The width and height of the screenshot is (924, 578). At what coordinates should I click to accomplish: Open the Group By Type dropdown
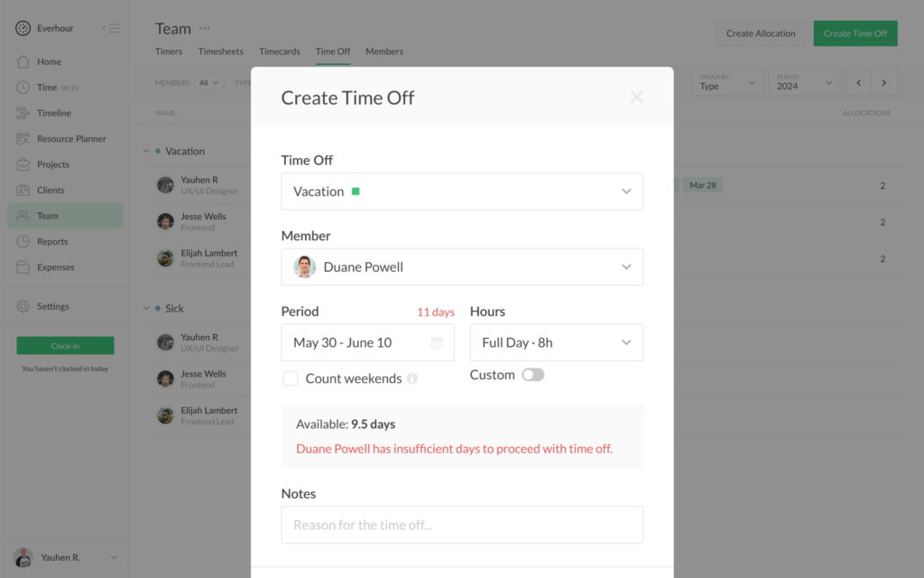(727, 82)
